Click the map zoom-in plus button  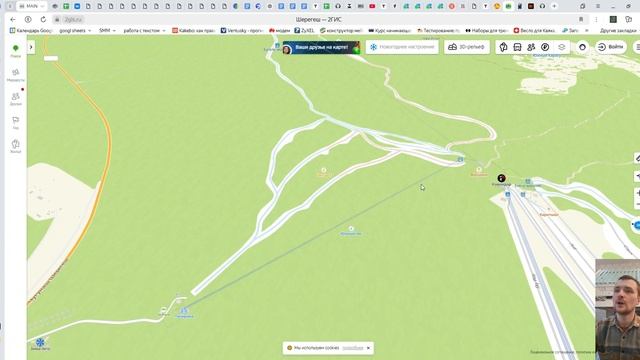point(637,193)
